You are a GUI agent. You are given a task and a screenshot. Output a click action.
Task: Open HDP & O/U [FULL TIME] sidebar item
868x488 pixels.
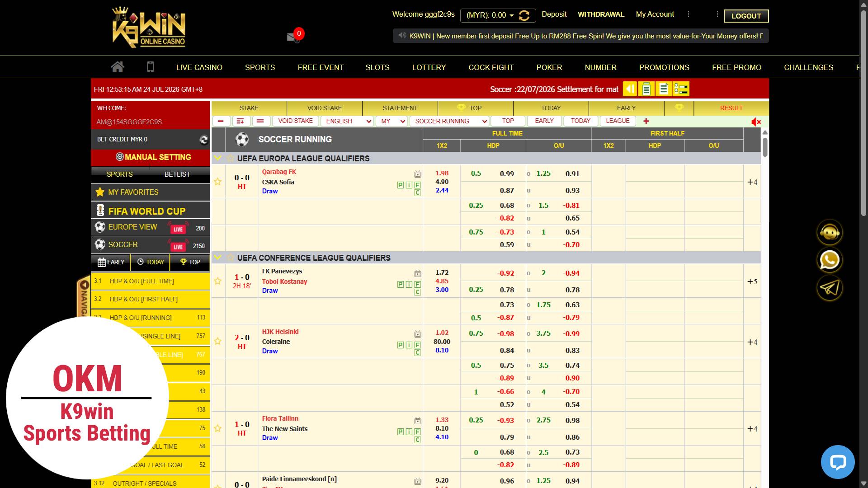pyautogui.click(x=151, y=281)
